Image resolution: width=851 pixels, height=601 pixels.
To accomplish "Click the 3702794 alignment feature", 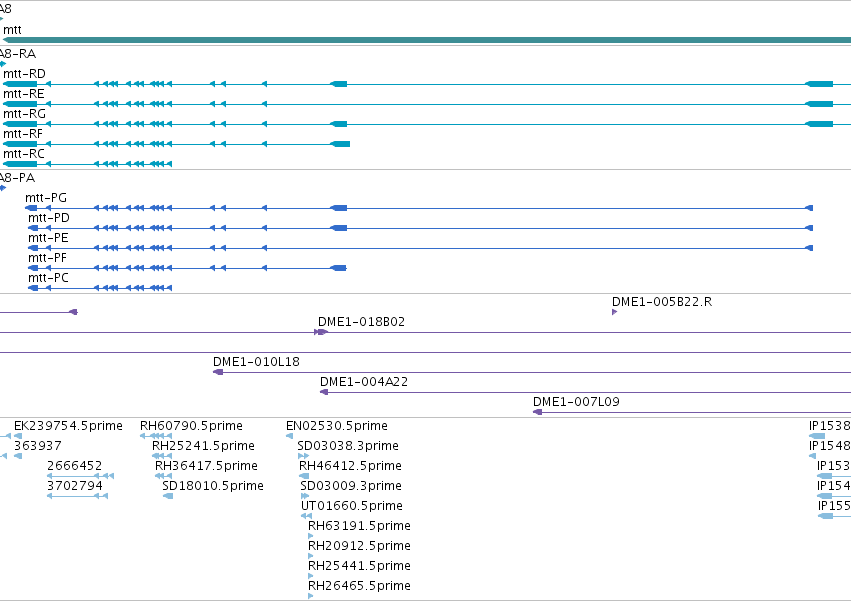I will point(78,497).
